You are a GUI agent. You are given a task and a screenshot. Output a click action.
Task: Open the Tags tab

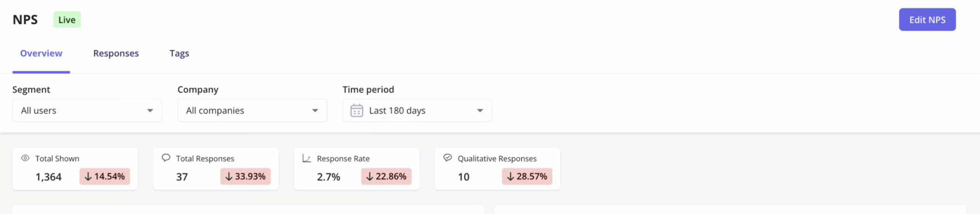pyautogui.click(x=180, y=53)
